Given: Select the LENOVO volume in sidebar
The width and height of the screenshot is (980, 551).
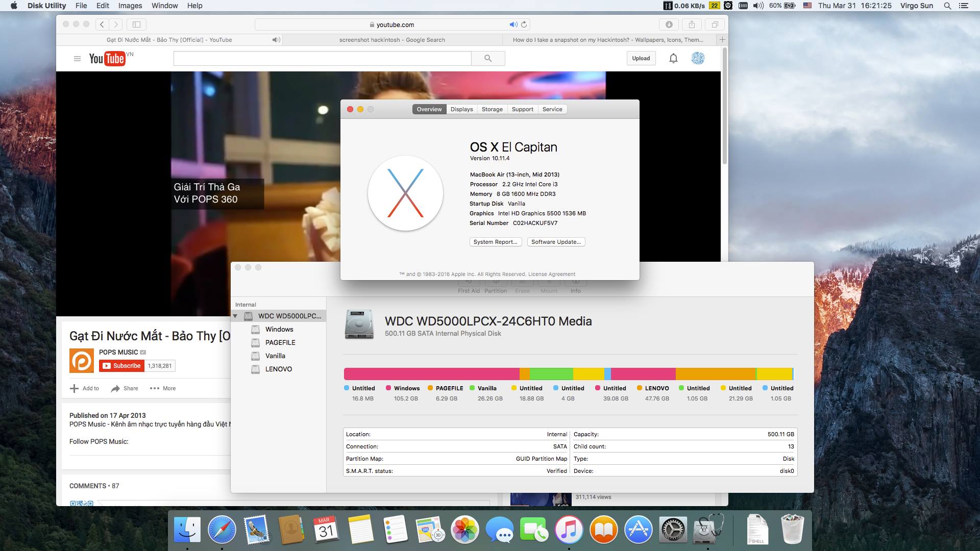Looking at the screenshot, I should point(279,369).
